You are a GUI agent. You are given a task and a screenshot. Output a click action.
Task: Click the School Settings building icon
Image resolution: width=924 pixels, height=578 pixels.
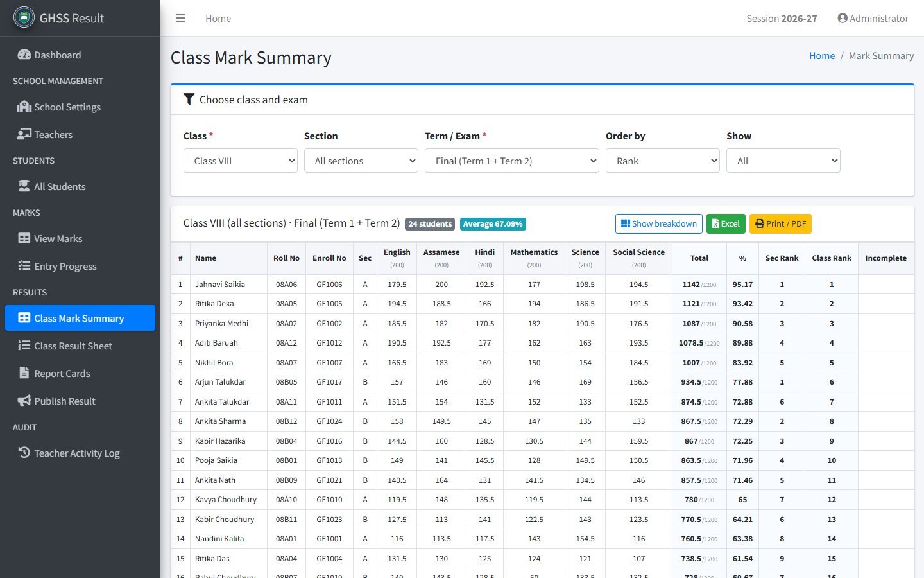click(x=24, y=107)
